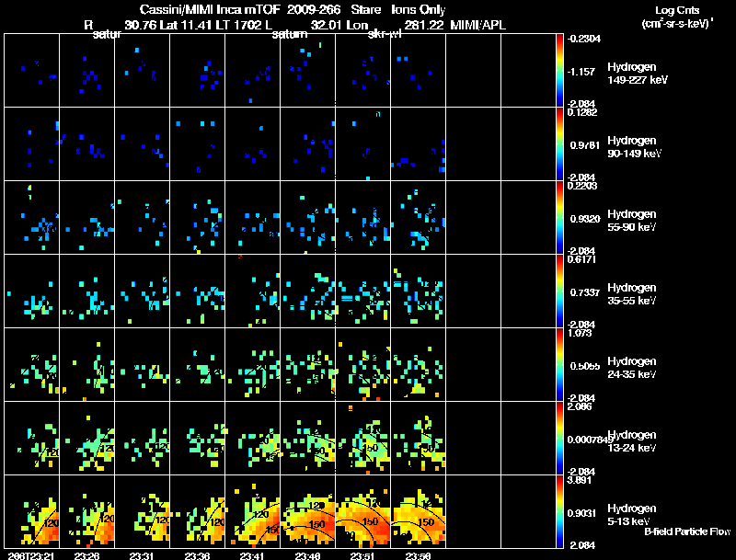This screenshot has height=560, width=736.
Task: Select the color bar beside Hydrogen 35-55 keV
Action: tap(559, 291)
